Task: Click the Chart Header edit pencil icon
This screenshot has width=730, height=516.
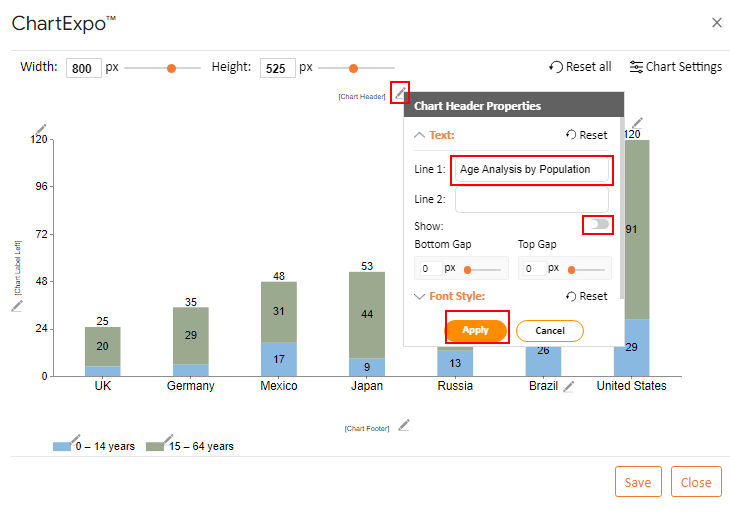Action: pyautogui.click(x=400, y=93)
